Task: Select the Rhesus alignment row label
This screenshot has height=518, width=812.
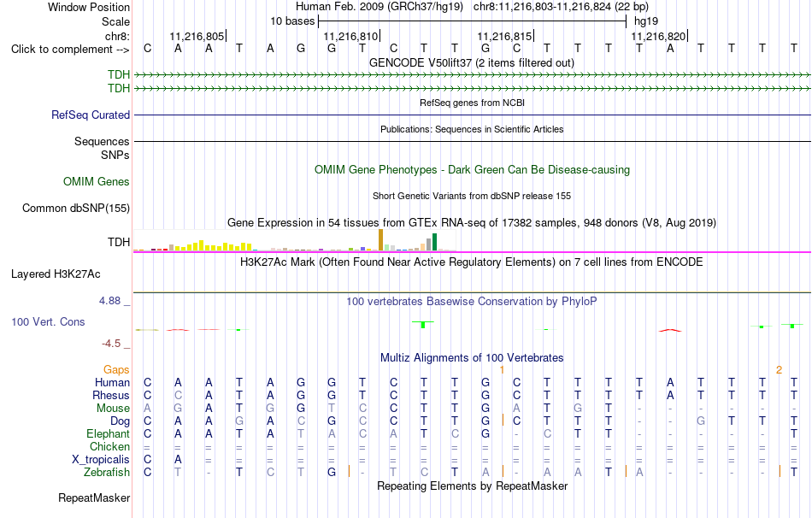Action: (x=111, y=395)
